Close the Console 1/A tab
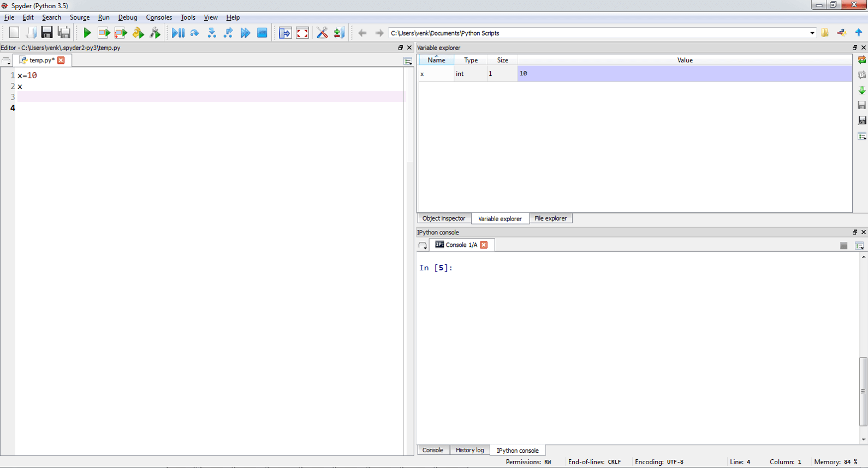 tap(484, 245)
